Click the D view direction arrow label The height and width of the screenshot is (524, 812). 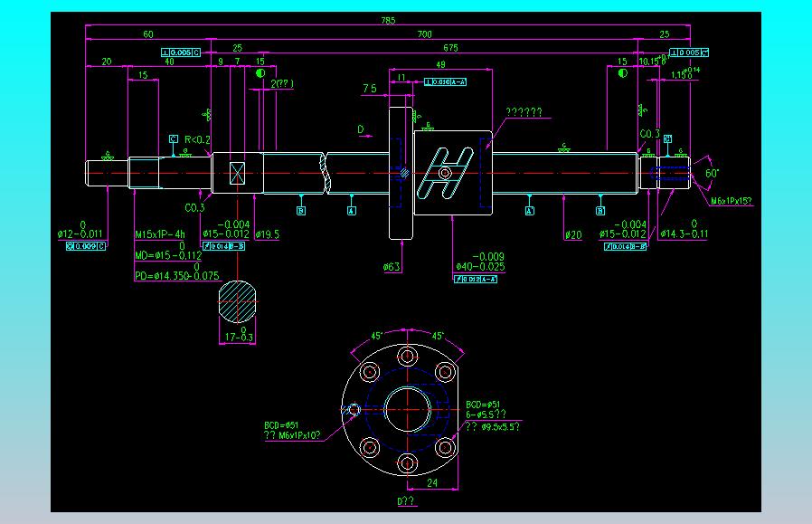click(x=361, y=129)
